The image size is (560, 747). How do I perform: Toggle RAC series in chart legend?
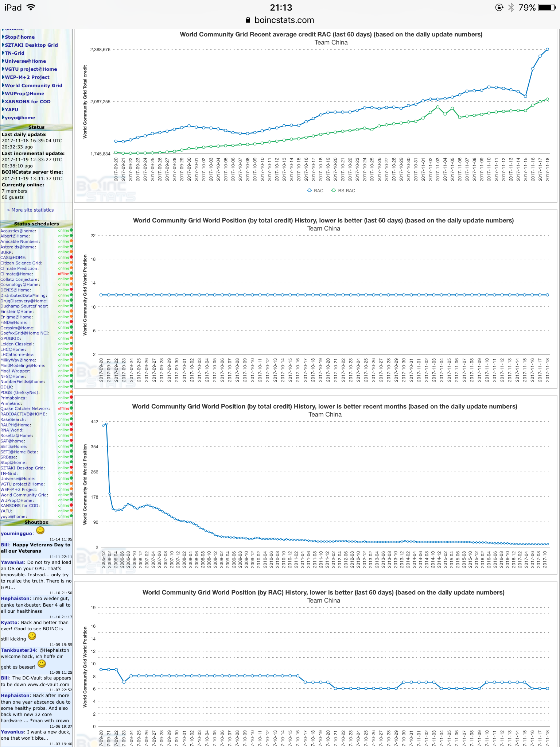315,190
